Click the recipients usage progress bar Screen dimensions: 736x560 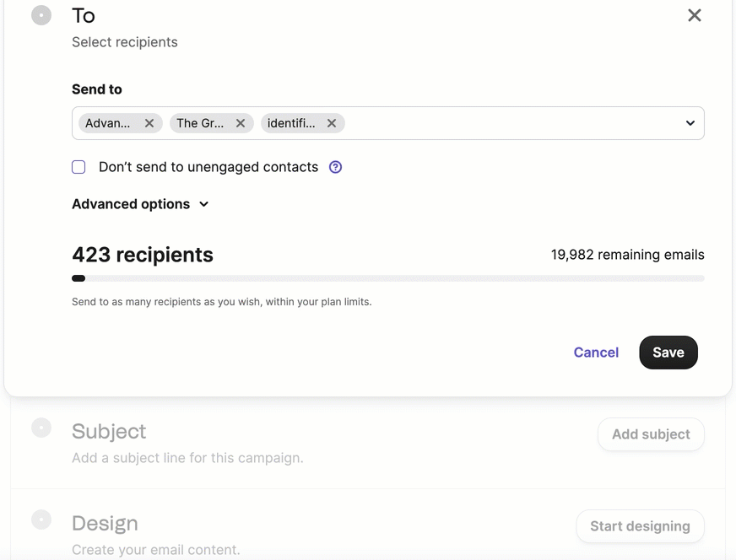[x=388, y=278]
